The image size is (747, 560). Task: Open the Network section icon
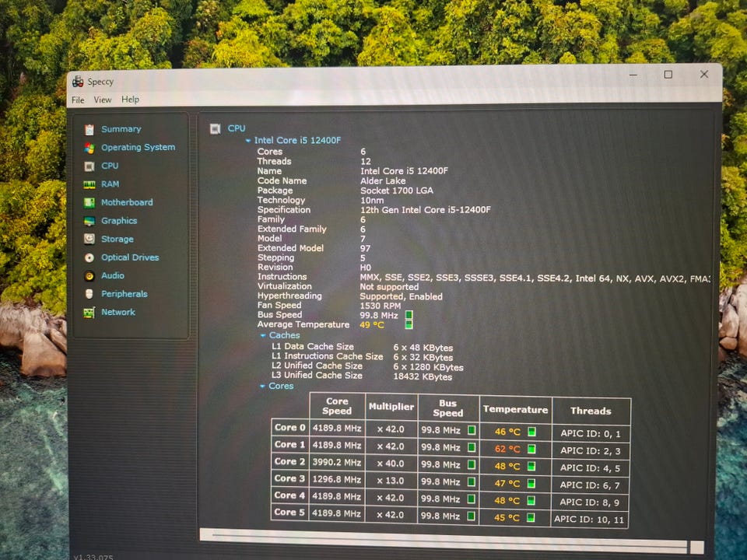(x=89, y=313)
